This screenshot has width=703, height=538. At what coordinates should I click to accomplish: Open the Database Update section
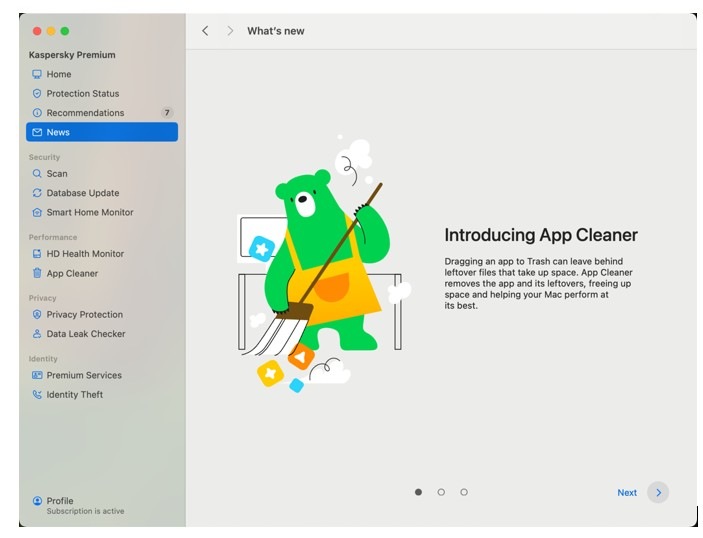click(x=102, y=193)
